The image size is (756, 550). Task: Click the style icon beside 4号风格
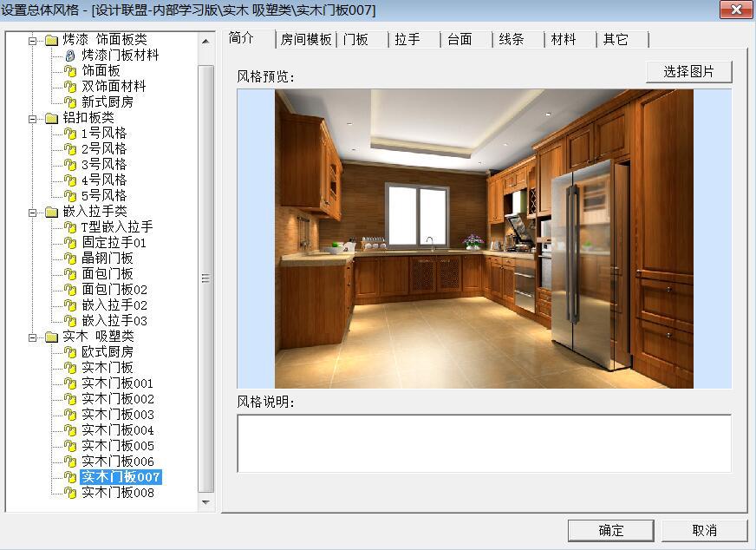70,180
